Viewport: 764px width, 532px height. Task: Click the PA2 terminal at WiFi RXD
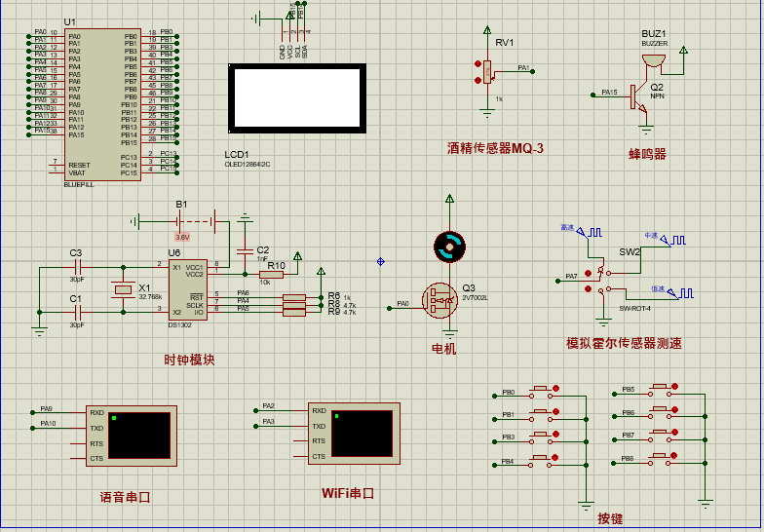(255, 411)
